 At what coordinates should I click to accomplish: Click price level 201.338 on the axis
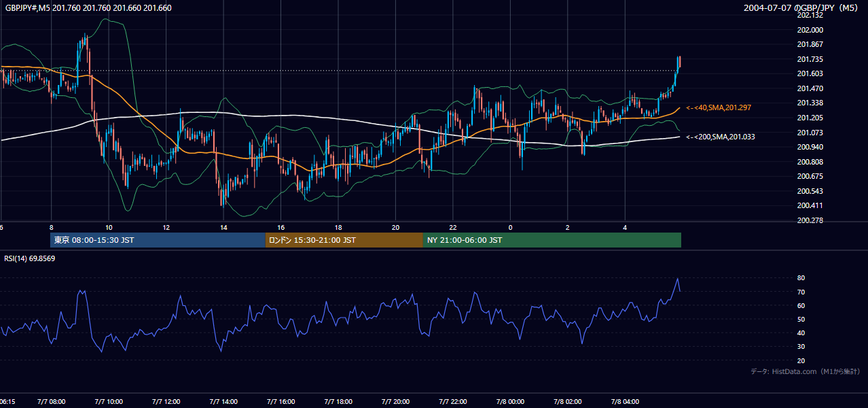(x=810, y=103)
